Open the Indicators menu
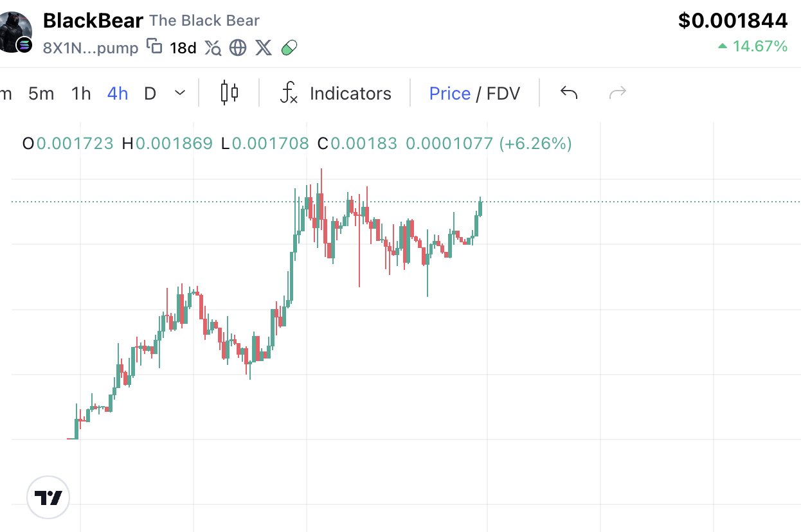The image size is (801, 532). point(336,94)
